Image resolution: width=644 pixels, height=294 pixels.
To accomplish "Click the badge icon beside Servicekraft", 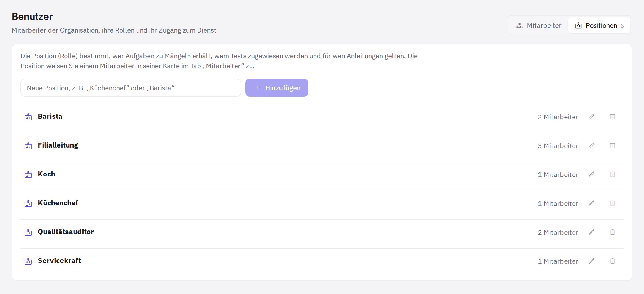I will pos(28,261).
